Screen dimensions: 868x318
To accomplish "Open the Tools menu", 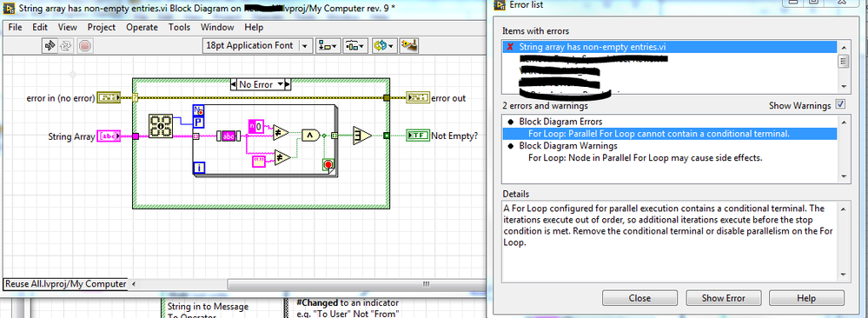I will [x=179, y=27].
